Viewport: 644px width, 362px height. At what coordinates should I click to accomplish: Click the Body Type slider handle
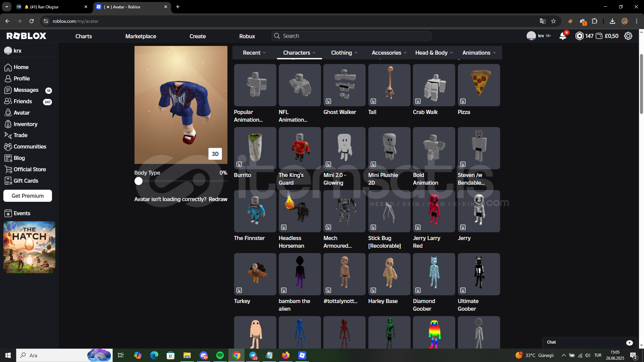point(139,181)
